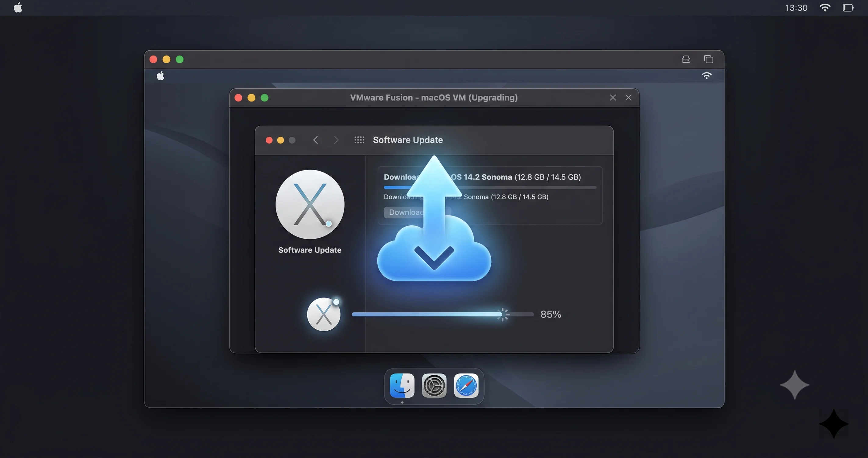Viewport: 868px width, 458px height.
Task: Open the Wi-Fi status in host menu bar
Action: (x=824, y=7)
